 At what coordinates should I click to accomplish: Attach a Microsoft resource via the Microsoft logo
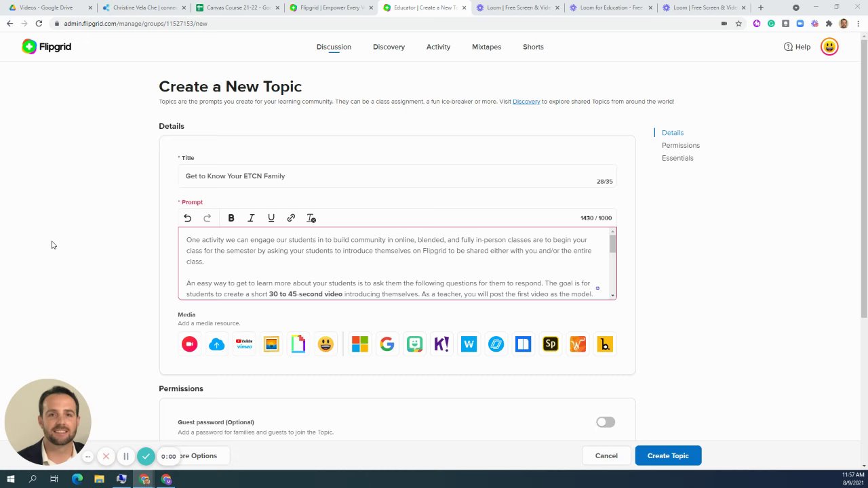click(360, 344)
